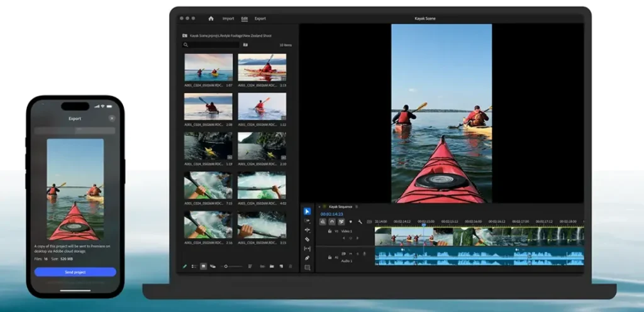This screenshot has height=312, width=644.
Task: Open timeline wrench display settings
Action: coord(360,221)
